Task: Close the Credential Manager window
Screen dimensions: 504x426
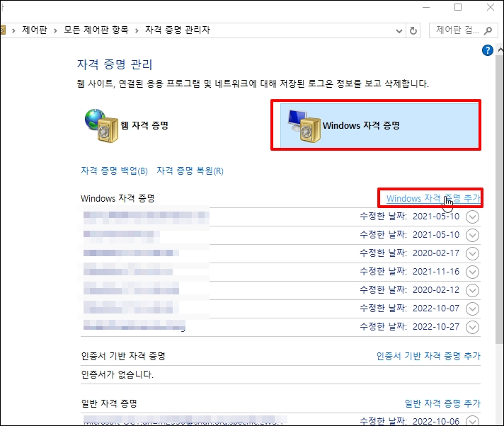Action: coord(491,7)
